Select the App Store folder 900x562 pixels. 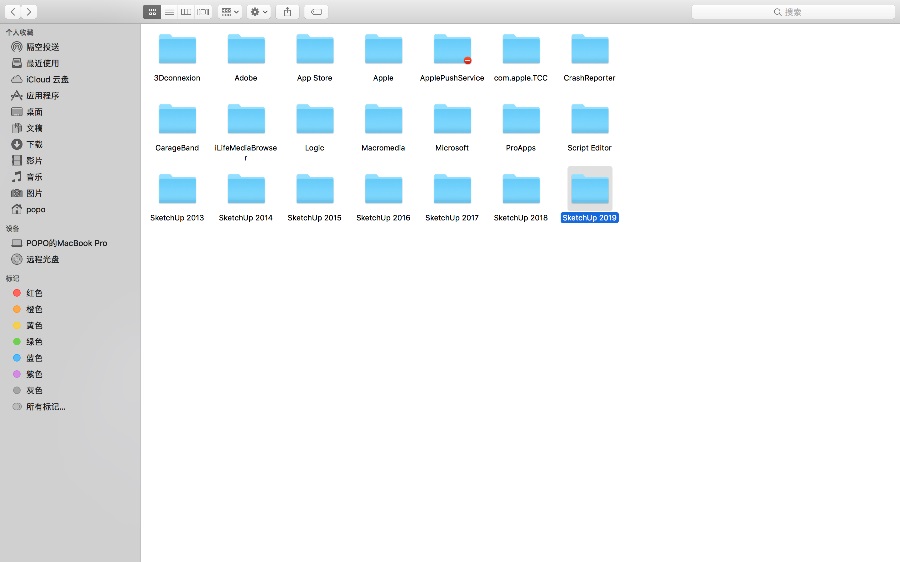pyautogui.click(x=315, y=49)
